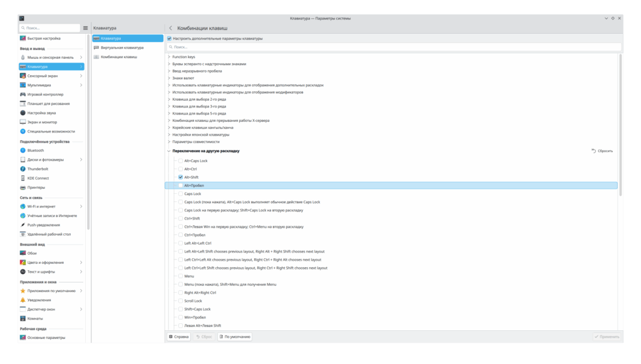Expand Корейские клавиши хангыль/ханча
The image size is (641, 364).
[x=169, y=128]
